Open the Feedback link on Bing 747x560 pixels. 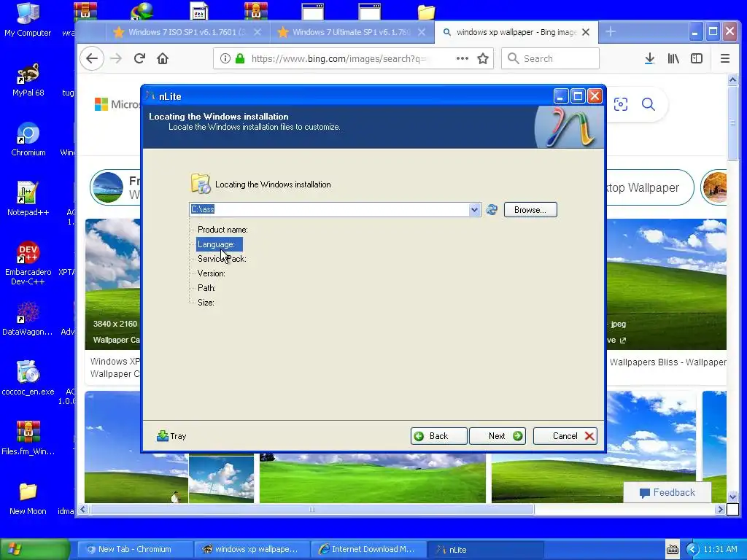point(667,492)
